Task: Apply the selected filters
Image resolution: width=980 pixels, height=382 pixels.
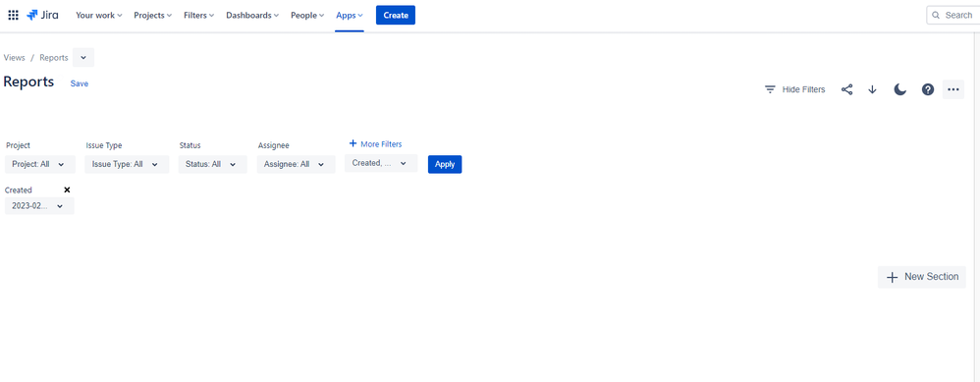Action: pyautogui.click(x=445, y=164)
